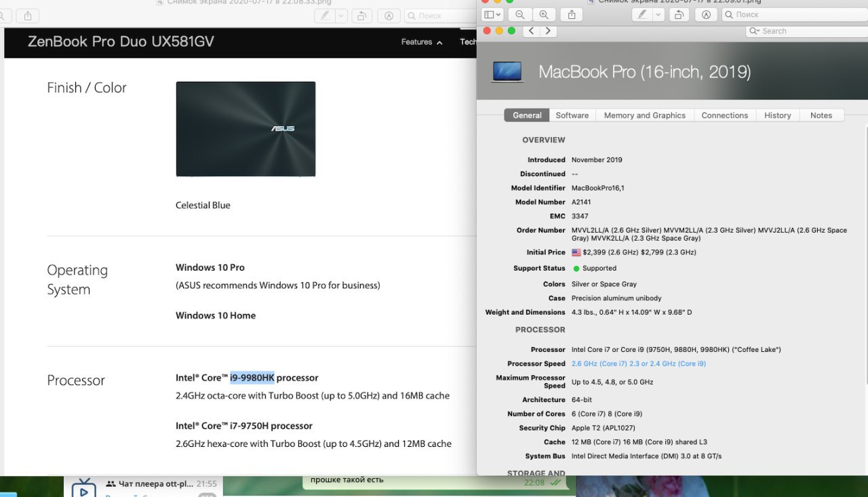Screen dimensions: 868x497
Task: Show markup toolbar in the right Preview window
Action: pyautogui.click(x=706, y=14)
